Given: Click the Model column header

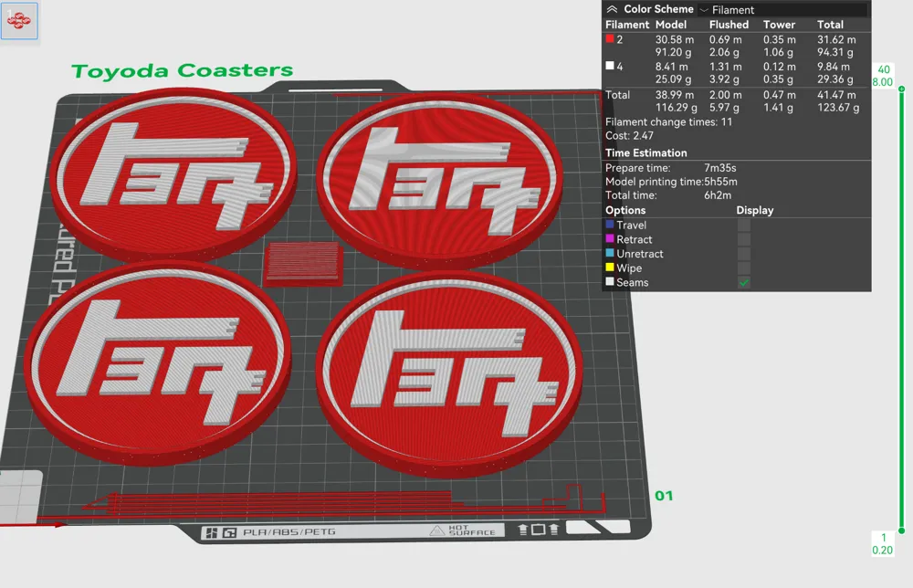Looking at the screenshot, I should click(x=671, y=25).
